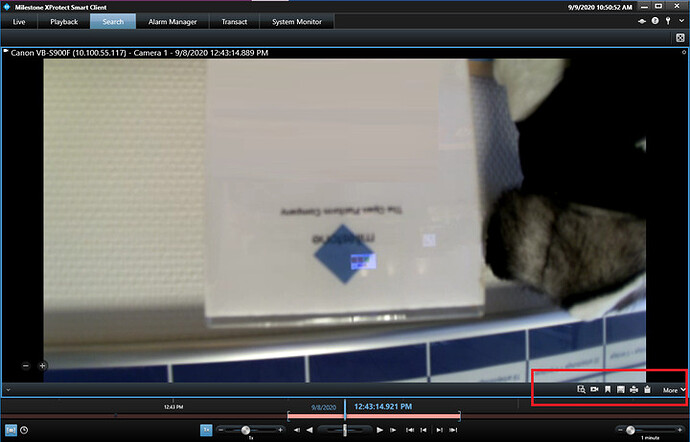The image size is (690, 442).
Task: Open the Help icon in top bar
Action: coord(655,21)
